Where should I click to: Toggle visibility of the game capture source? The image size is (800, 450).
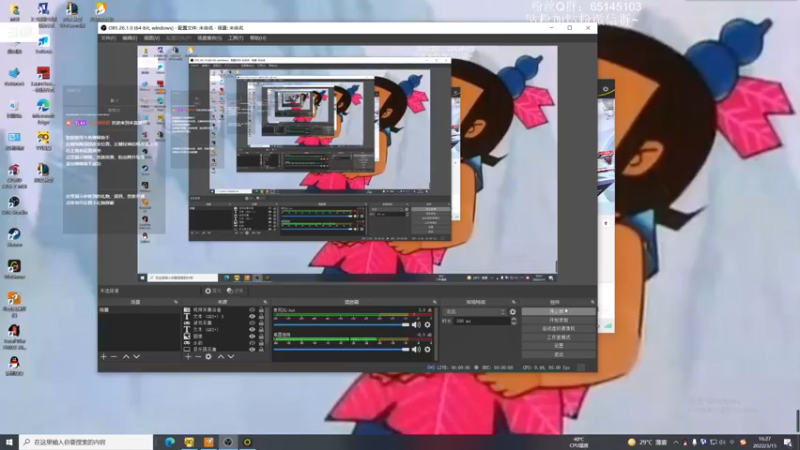click(x=252, y=323)
